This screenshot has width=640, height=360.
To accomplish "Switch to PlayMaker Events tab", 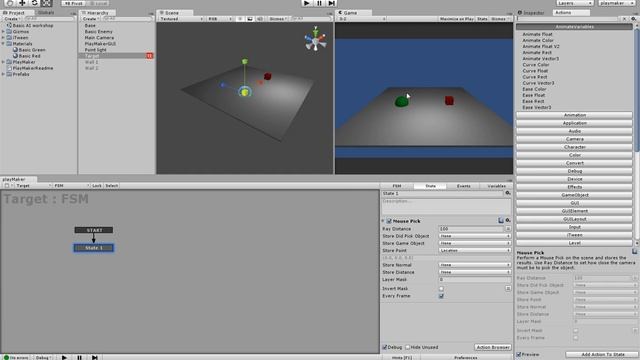I will [463, 186].
